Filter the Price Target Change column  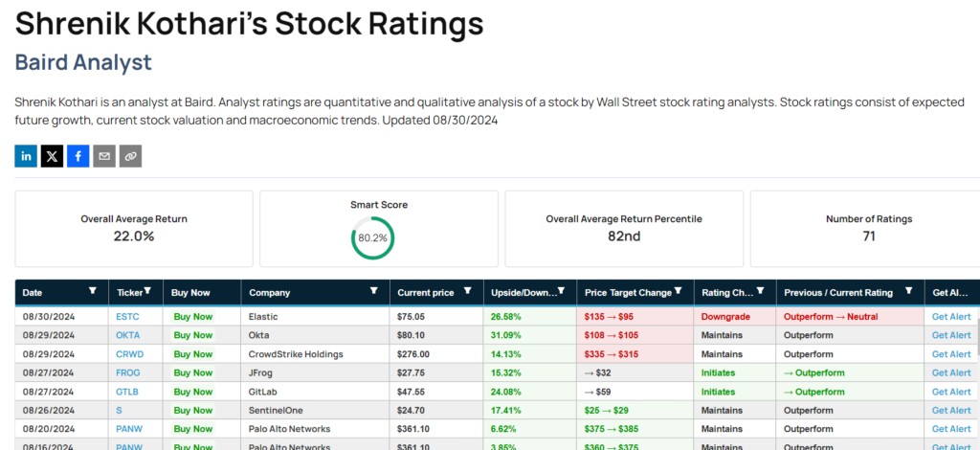(678, 291)
